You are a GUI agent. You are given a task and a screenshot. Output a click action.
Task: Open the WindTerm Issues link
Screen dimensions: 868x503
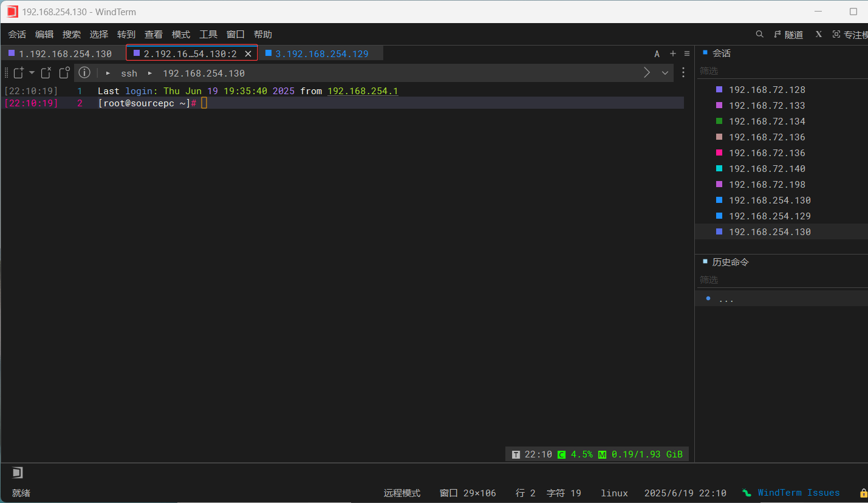(x=799, y=493)
